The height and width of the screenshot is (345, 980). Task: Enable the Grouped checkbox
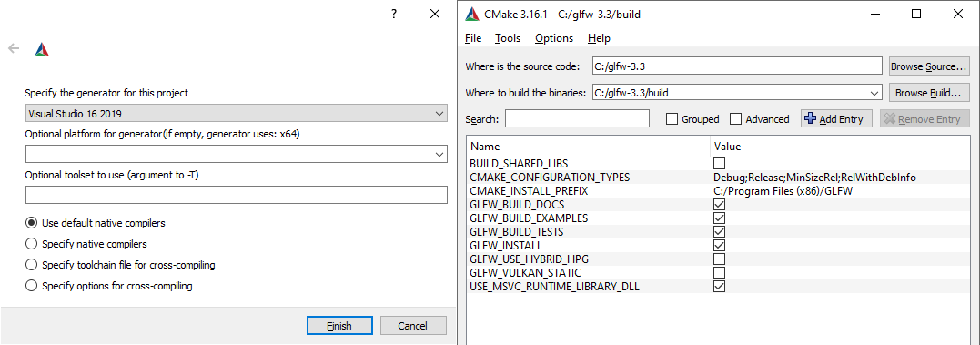click(x=672, y=118)
